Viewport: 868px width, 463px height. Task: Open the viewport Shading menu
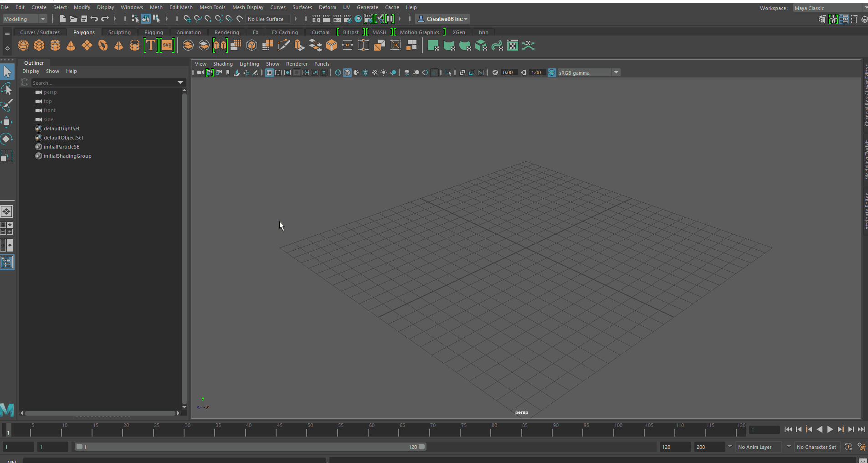point(223,64)
